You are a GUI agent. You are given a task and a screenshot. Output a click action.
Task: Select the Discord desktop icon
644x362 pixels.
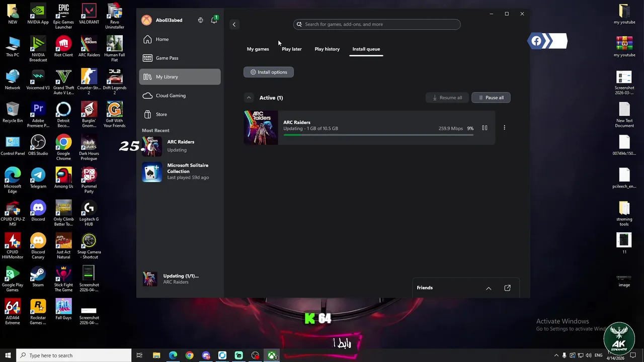click(38, 211)
